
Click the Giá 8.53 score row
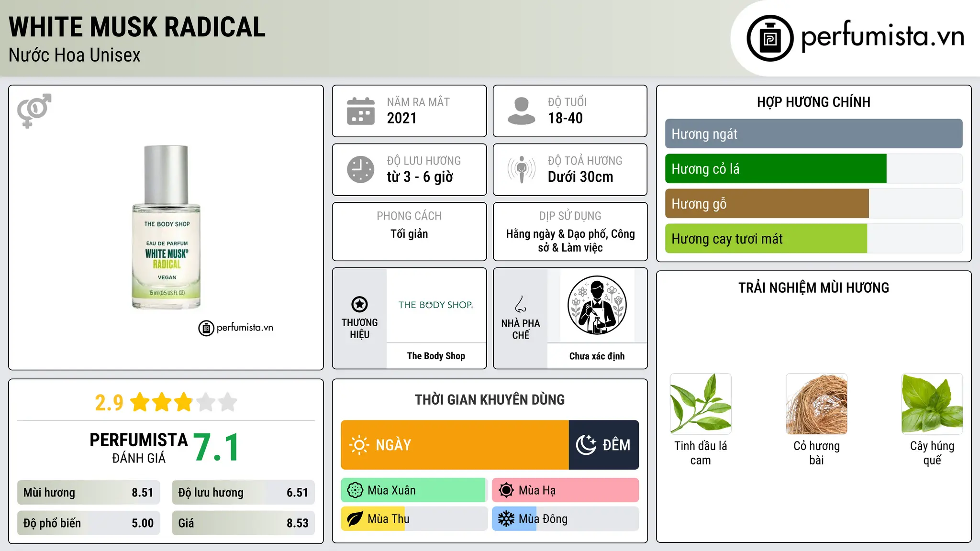(243, 523)
